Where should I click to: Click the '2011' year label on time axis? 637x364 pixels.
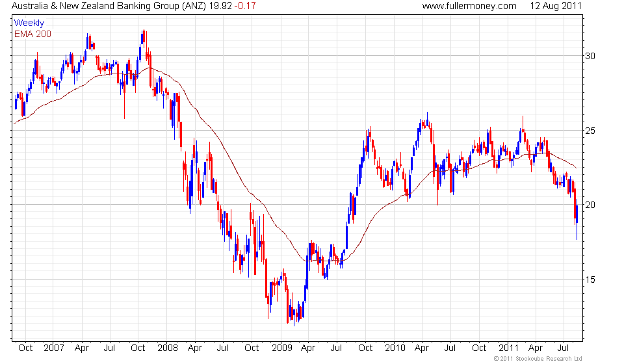(x=508, y=348)
